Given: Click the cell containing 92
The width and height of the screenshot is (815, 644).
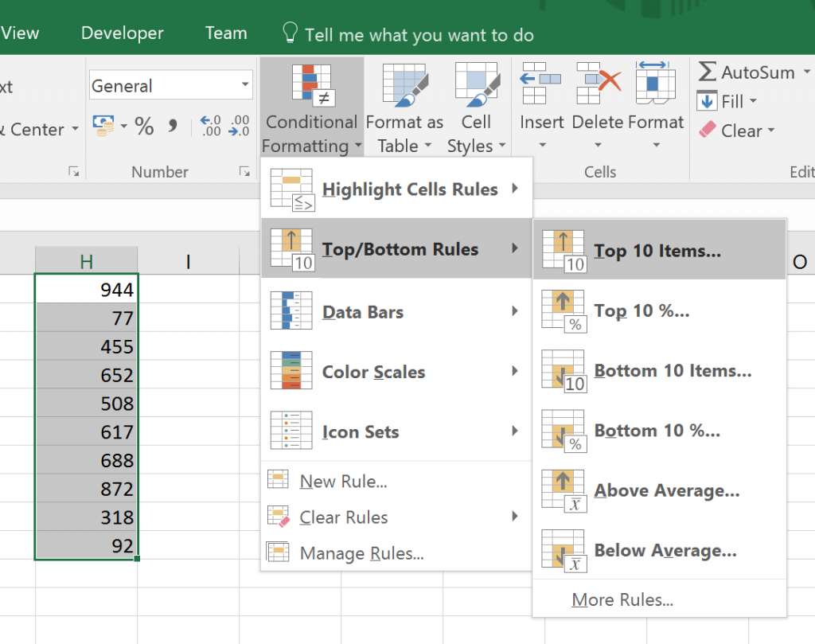Looking at the screenshot, I should 86,545.
